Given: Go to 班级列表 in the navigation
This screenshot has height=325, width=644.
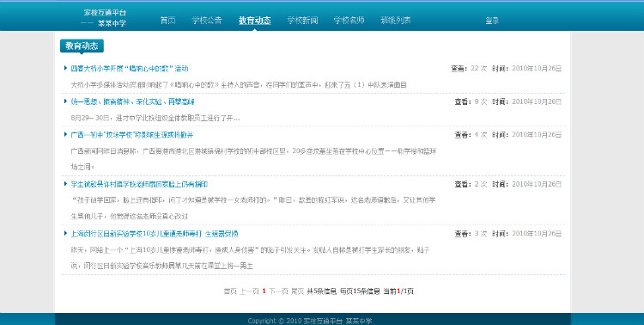Looking at the screenshot, I should tap(396, 20).
